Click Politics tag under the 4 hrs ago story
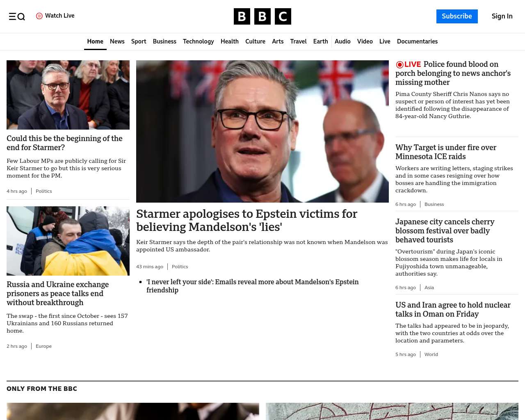Screen dimensions: 525x420 tap(44, 191)
